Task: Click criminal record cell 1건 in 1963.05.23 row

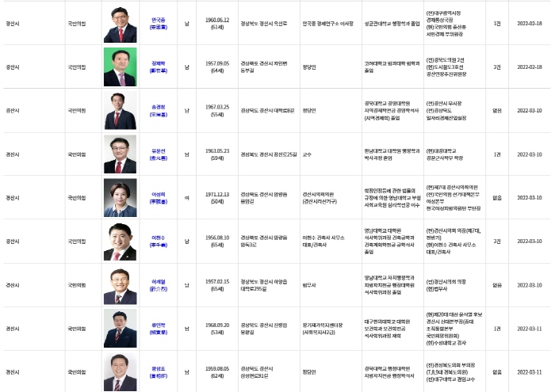Action: tap(497, 154)
